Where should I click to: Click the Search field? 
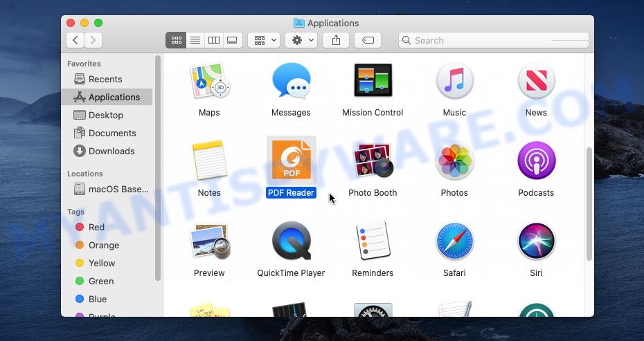pyautogui.click(x=494, y=40)
